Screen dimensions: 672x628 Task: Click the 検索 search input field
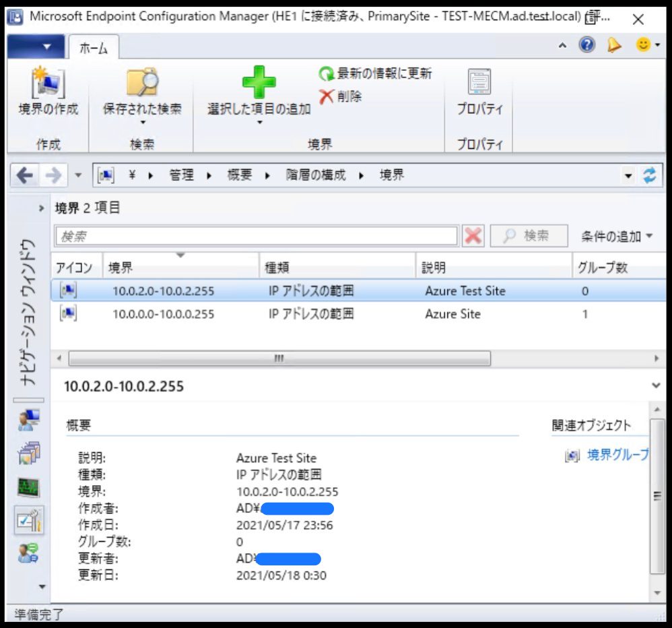257,236
